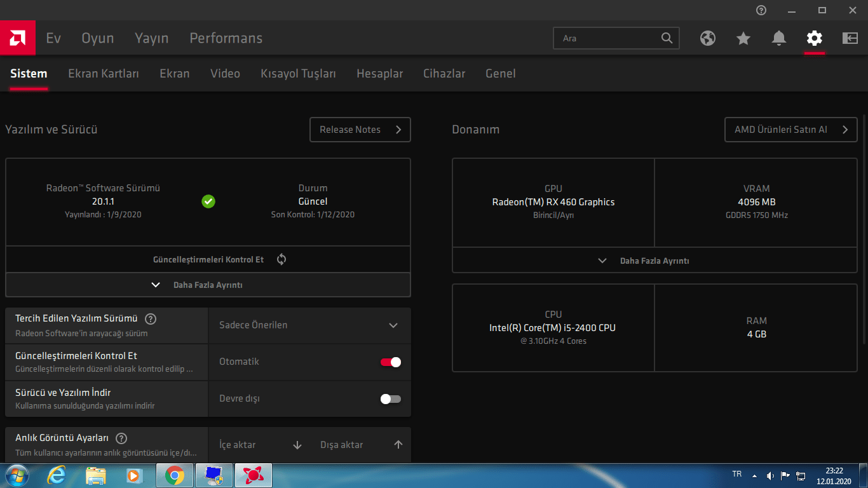868x488 pixels.
Task: Switch to the Video settings tab
Action: (x=226, y=74)
